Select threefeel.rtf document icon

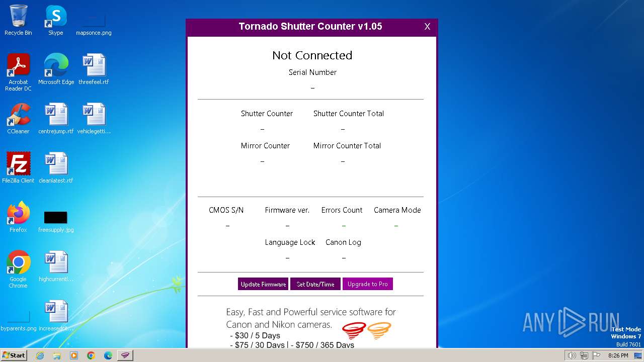(94, 69)
